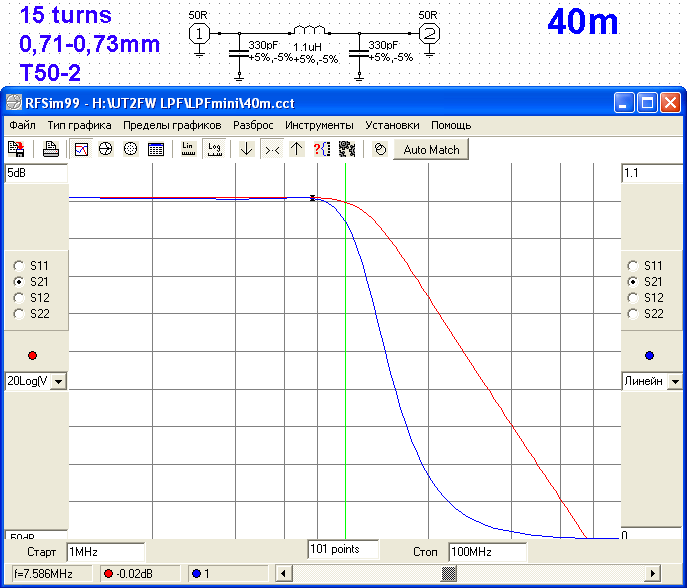Click the print icon in toolbar
This screenshot has width=689, height=588.
pos(50,149)
